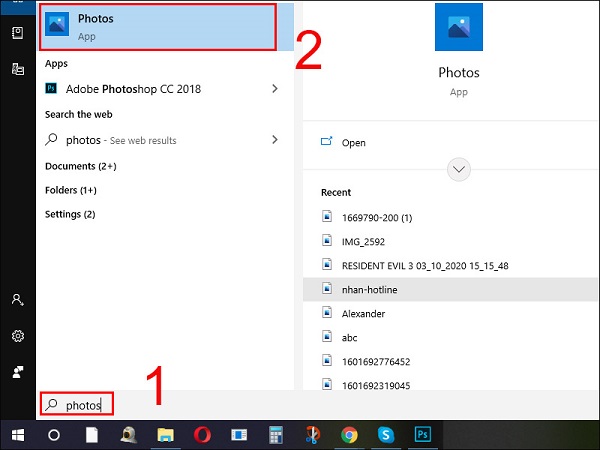
Task: Open File Explorer from the taskbar
Action: [164, 435]
